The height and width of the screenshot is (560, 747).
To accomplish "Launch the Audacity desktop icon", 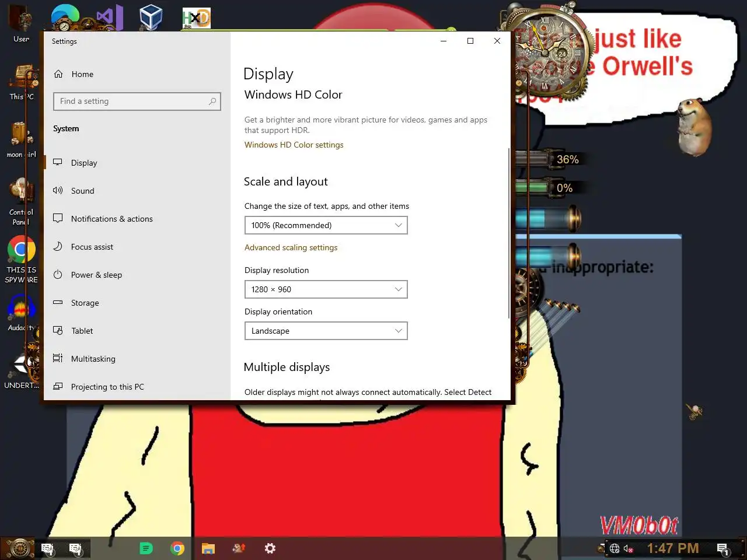I will coord(22,312).
